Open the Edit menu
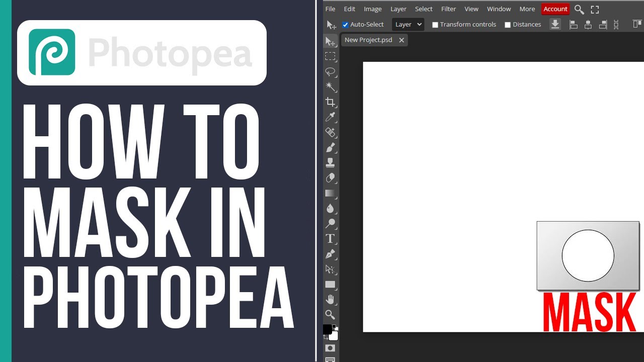The width and height of the screenshot is (644, 362). 349,9
